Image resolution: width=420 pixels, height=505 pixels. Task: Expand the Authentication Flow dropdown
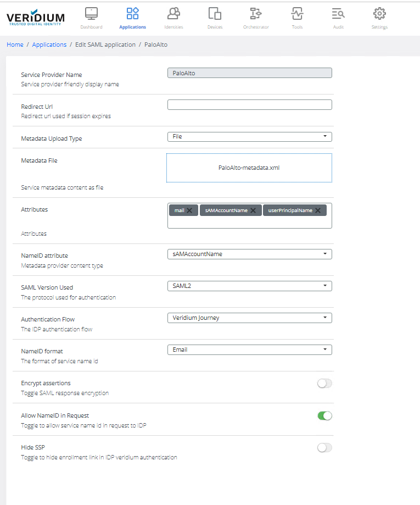249,318
